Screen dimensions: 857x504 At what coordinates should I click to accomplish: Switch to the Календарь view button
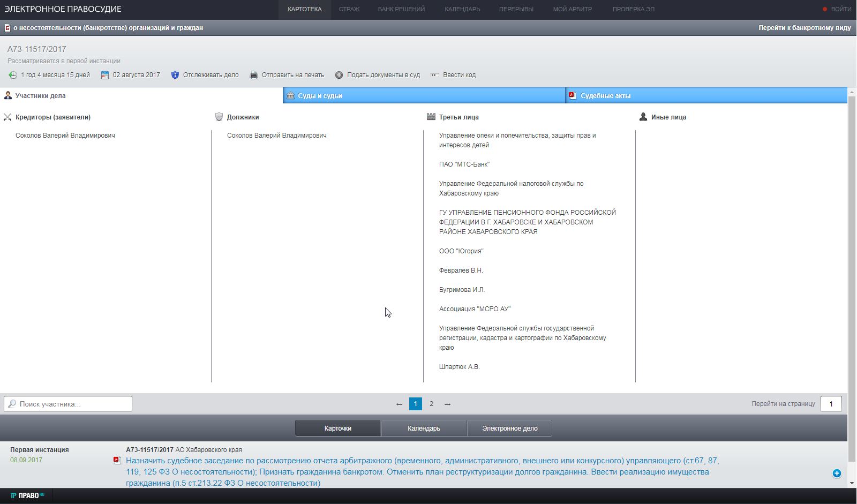tap(424, 428)
